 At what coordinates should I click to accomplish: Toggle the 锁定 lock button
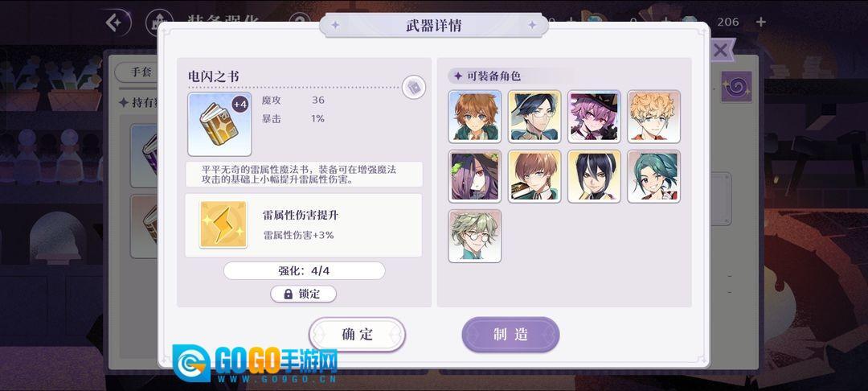[x=303, y=294]
